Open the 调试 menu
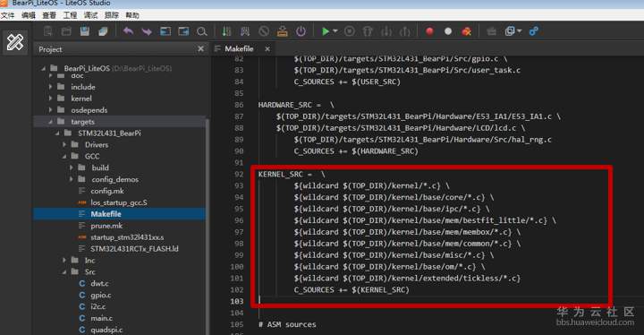This screenshot has width=644, height=335. tap(90, 15)
